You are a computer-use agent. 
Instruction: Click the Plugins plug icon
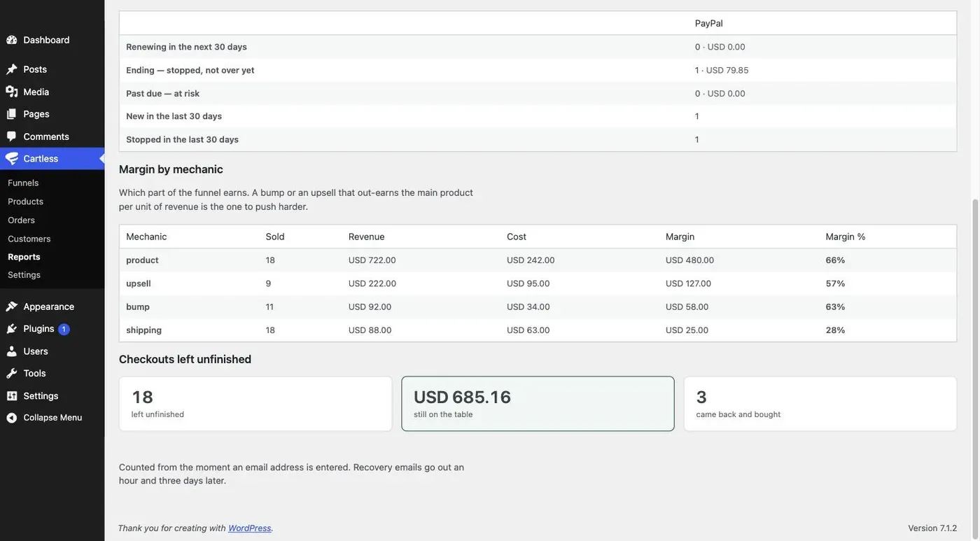click(12, 329)
